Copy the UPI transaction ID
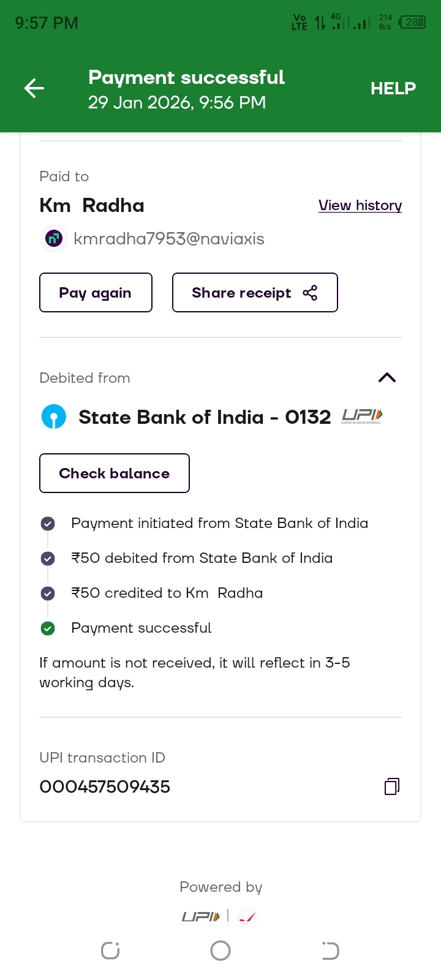Image resolution: width=441 pixels, height=980 pixels. click(392, 786)
